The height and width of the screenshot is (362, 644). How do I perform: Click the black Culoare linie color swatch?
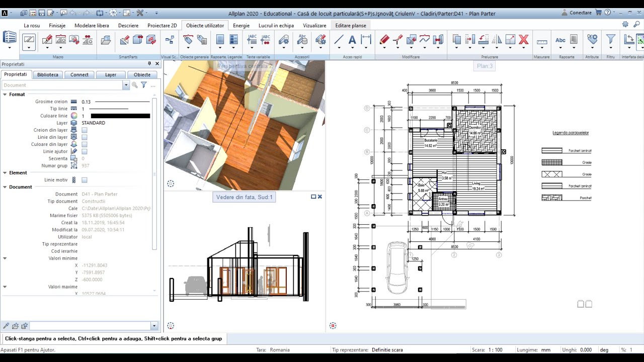[120, 116]
